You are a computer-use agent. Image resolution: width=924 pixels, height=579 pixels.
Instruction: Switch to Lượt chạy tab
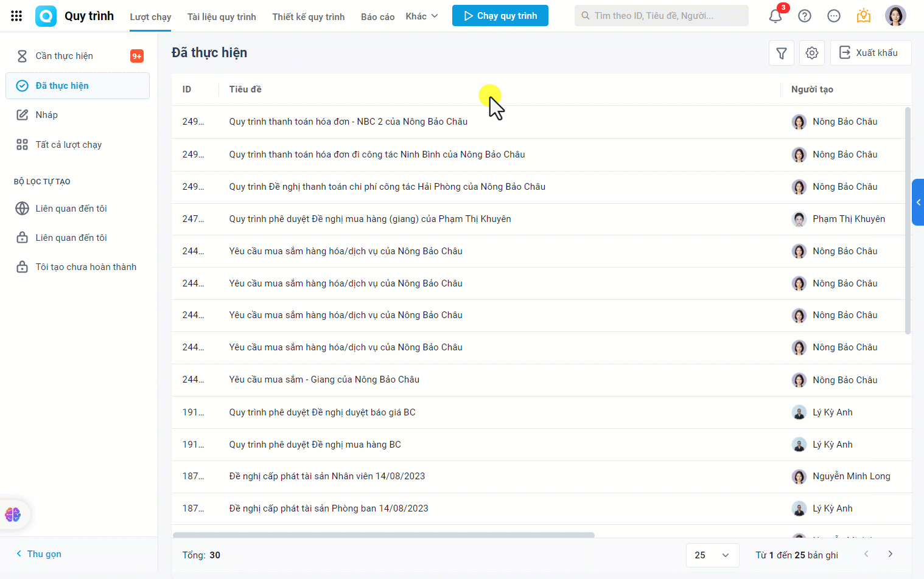click(150, 16)
